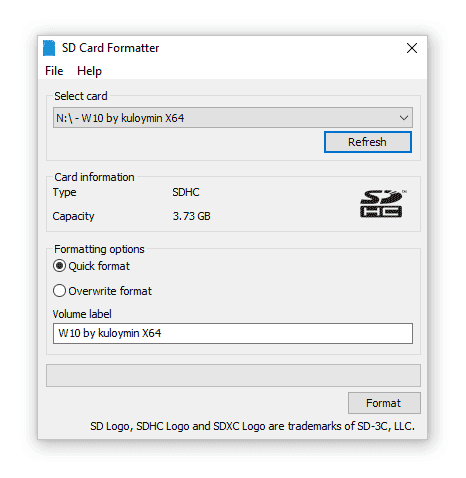
Task: Click the SDHC card type value
Action: coord(186,192)
